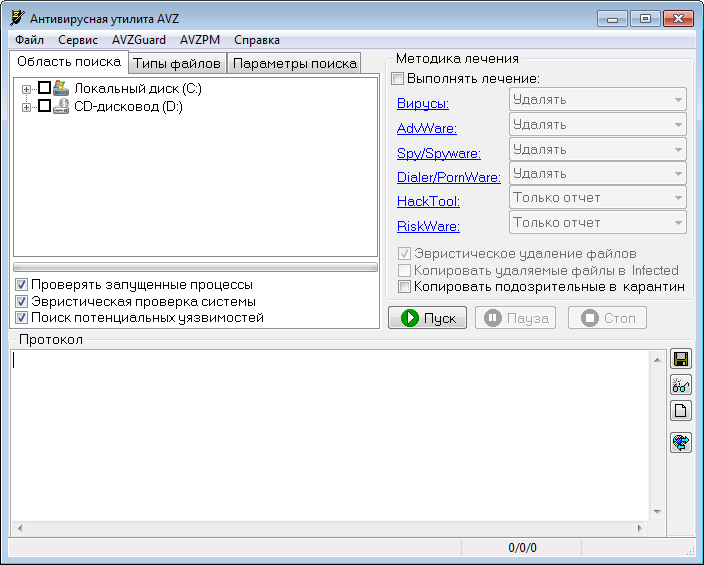The width and height of the screenshot is (704, 565).
Task: Disable Проверять запущенные процессы checkbox
Action: (22, 285)
